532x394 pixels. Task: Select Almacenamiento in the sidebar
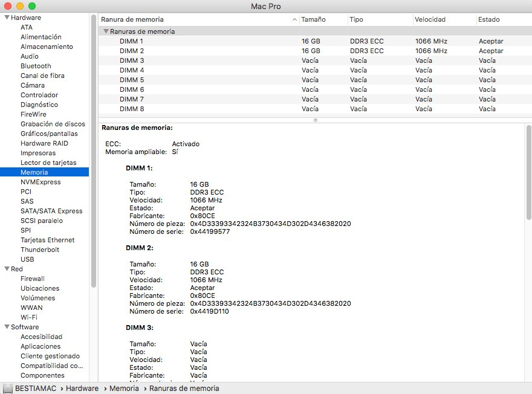(47, 47)
